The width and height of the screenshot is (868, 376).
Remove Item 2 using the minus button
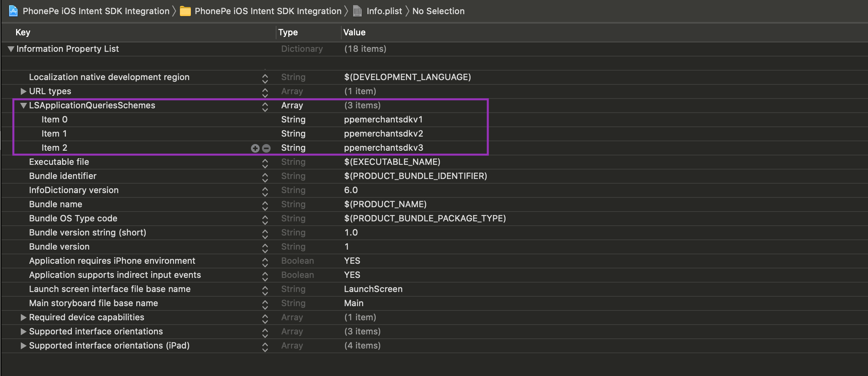pos(266,148)
